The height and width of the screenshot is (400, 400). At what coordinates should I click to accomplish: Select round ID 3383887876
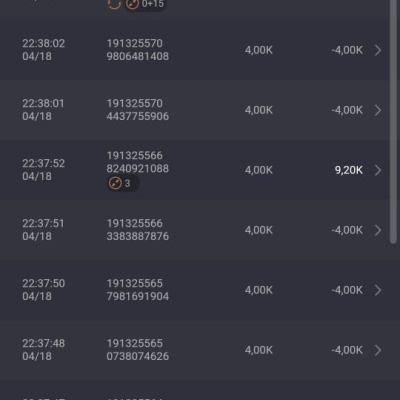(x=138, y=236)
